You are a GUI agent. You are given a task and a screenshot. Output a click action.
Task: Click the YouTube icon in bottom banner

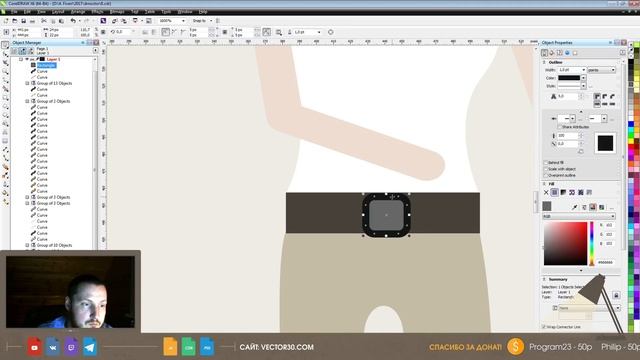34,347
